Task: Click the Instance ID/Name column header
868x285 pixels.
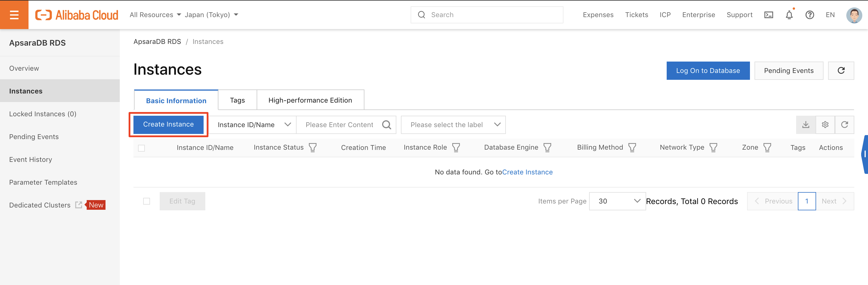Action: click(205, 148)
